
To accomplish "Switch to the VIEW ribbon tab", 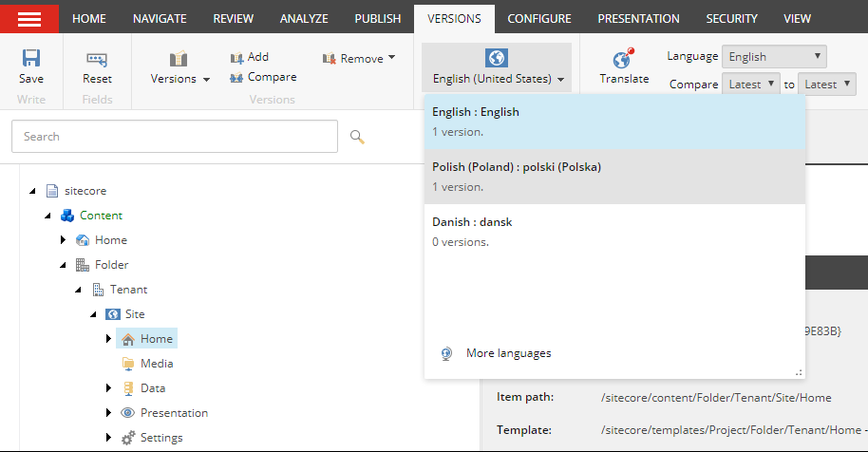I will (x=797, y=19).
